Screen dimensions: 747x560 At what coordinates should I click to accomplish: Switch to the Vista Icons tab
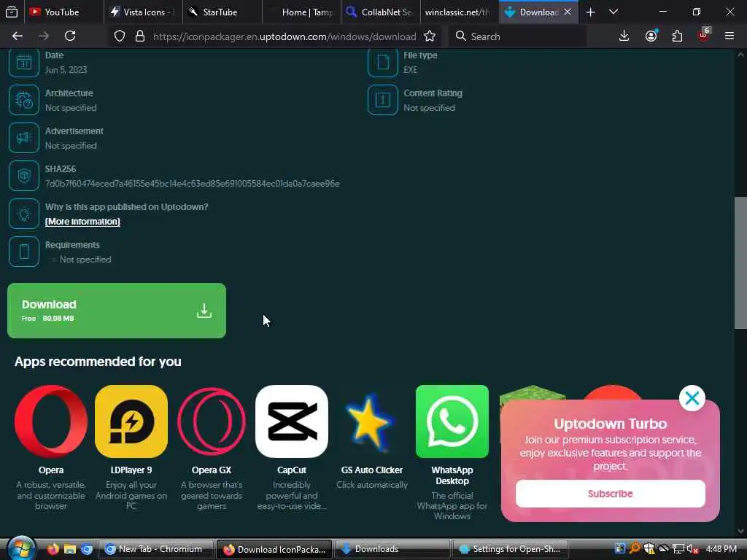tap(142, 12)
